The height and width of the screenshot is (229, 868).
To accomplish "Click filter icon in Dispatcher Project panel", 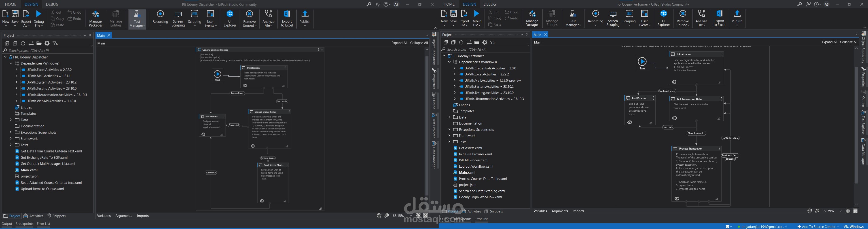I will 55,43.
